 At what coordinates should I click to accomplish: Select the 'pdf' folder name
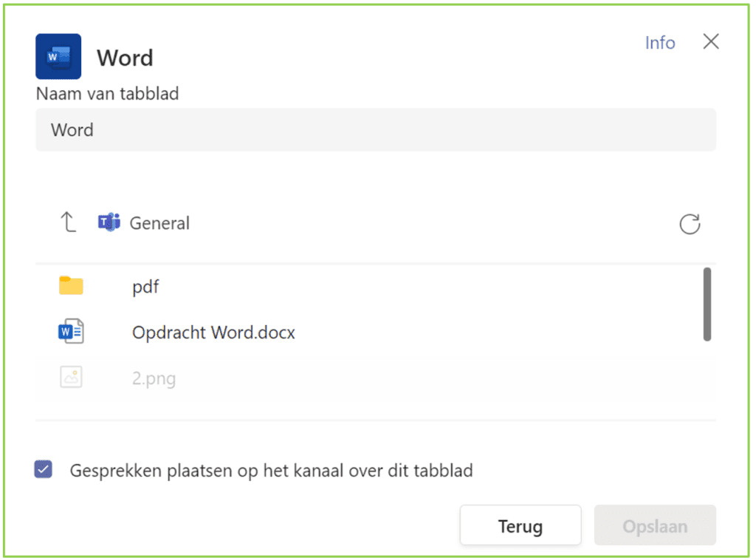145,287
